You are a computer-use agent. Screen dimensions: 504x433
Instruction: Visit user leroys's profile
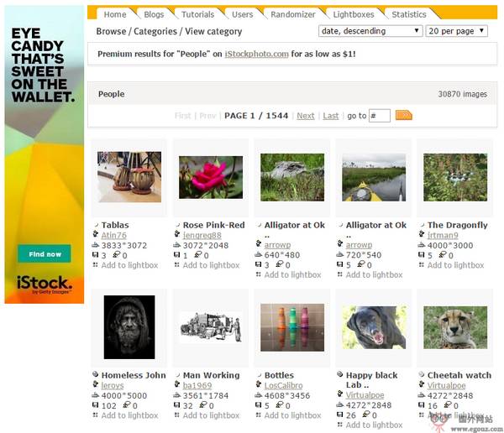(113, 385)
